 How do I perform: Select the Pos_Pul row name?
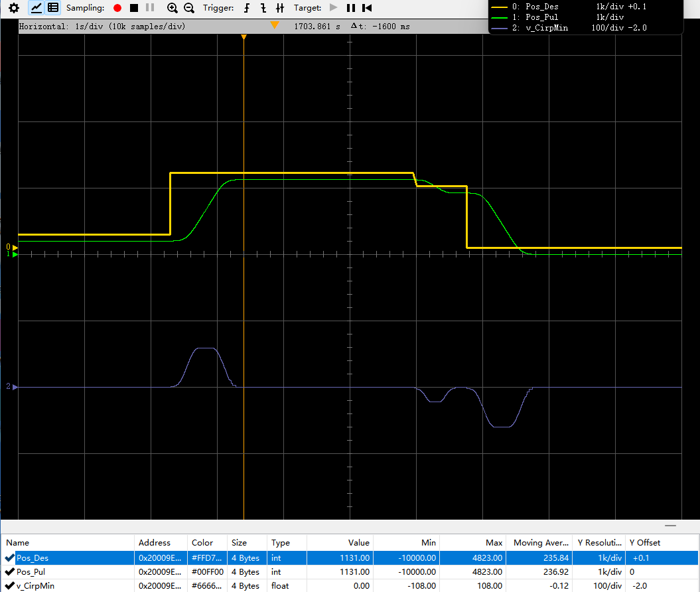point(31,571)
